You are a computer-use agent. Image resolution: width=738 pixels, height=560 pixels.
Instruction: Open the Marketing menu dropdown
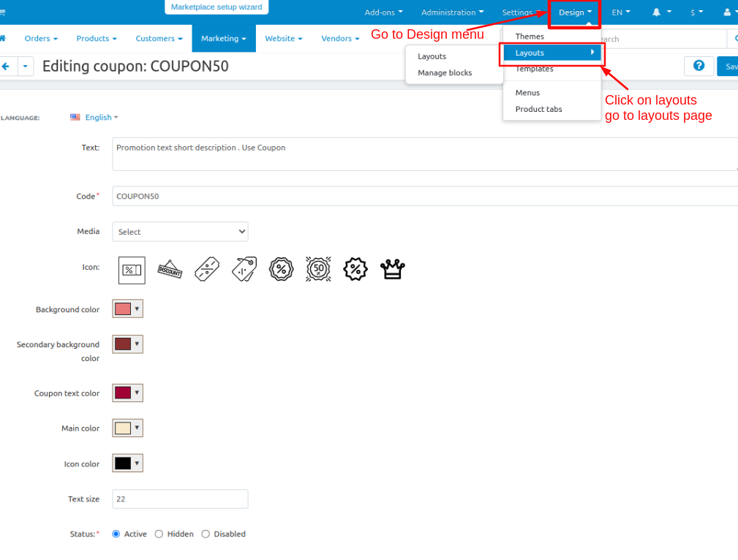click(224, 39)
